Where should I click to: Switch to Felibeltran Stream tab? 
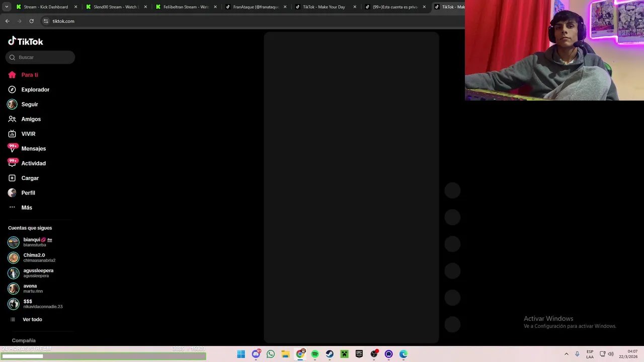pos(186,7)
